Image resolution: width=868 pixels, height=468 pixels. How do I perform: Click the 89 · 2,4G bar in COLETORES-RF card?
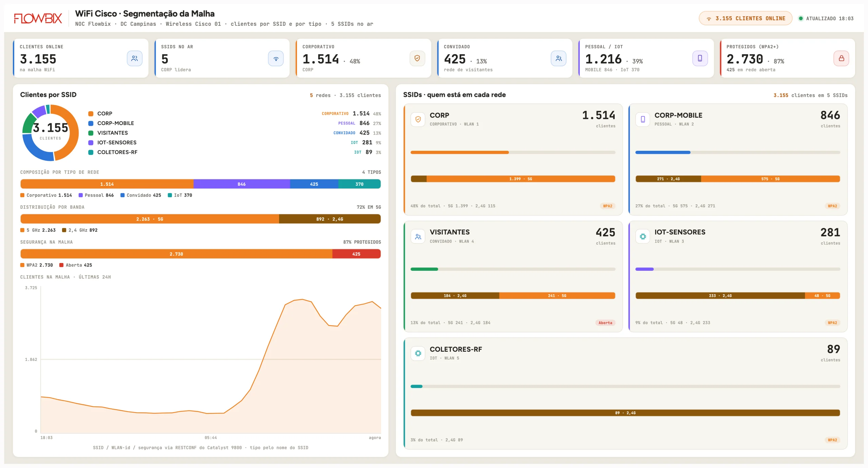click(x=625, y=413)
